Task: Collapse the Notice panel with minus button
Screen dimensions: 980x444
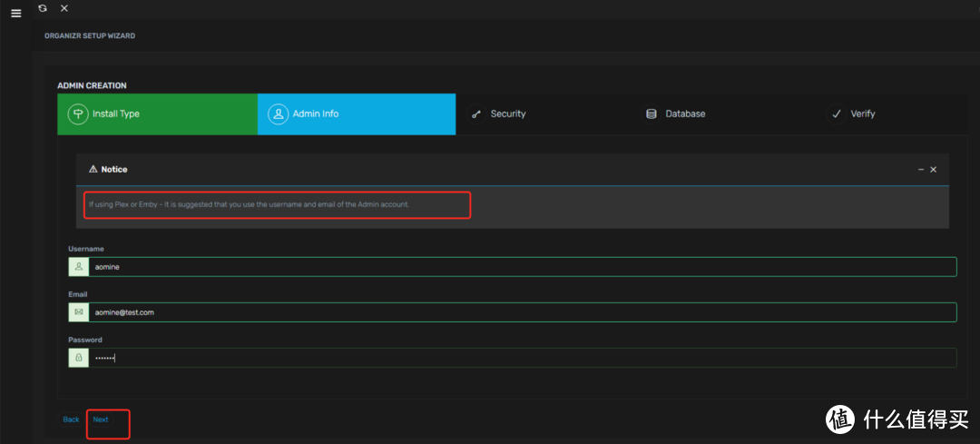Action: [x=921, y=170]
